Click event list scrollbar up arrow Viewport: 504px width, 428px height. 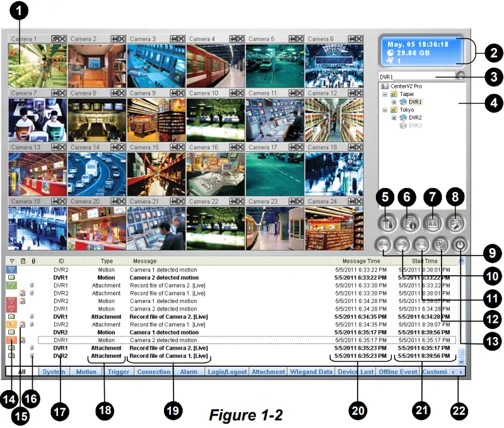point(462,261)
